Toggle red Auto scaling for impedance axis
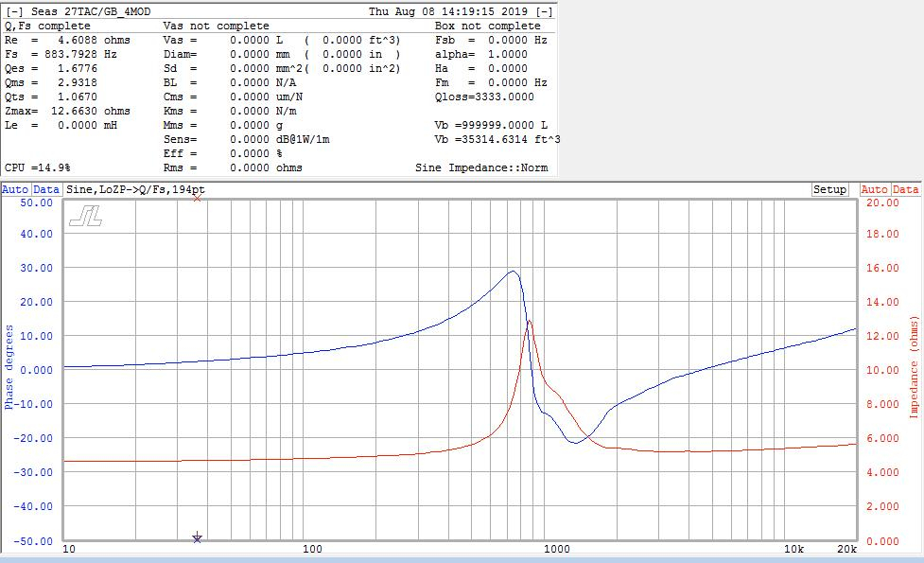 (875, 189)
